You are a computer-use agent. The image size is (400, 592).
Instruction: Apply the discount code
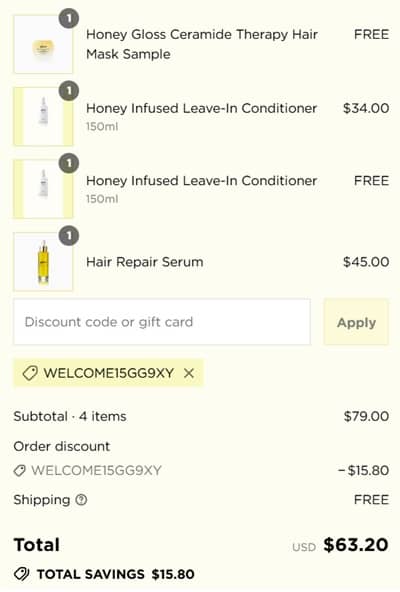(x=356, y=322)
